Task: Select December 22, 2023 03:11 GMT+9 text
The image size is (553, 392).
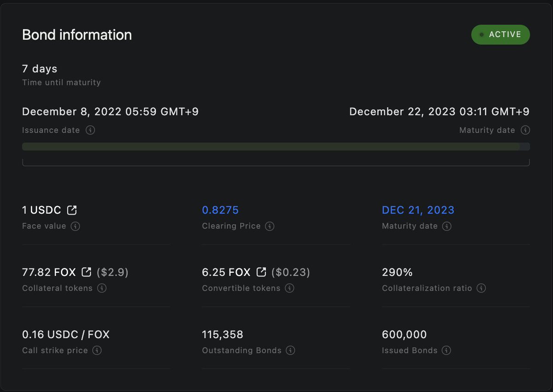Action: point(439,111)
